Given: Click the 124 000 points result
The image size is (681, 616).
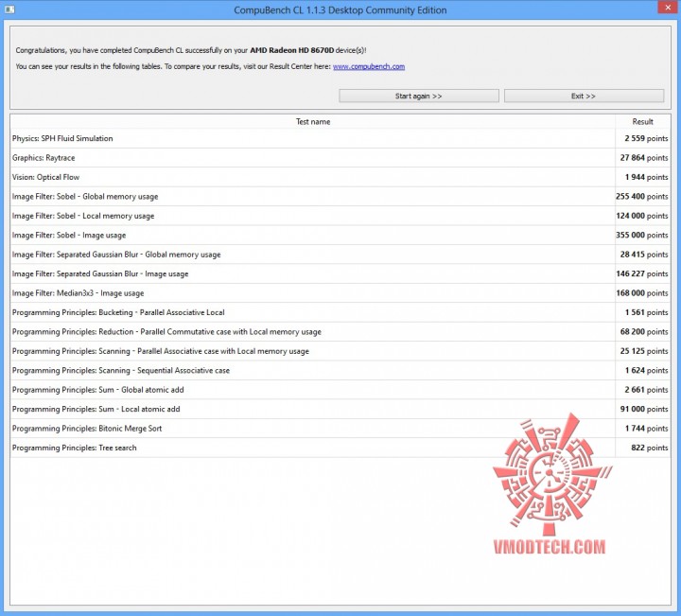Looking at the screenshot, I should coord(642,216).
